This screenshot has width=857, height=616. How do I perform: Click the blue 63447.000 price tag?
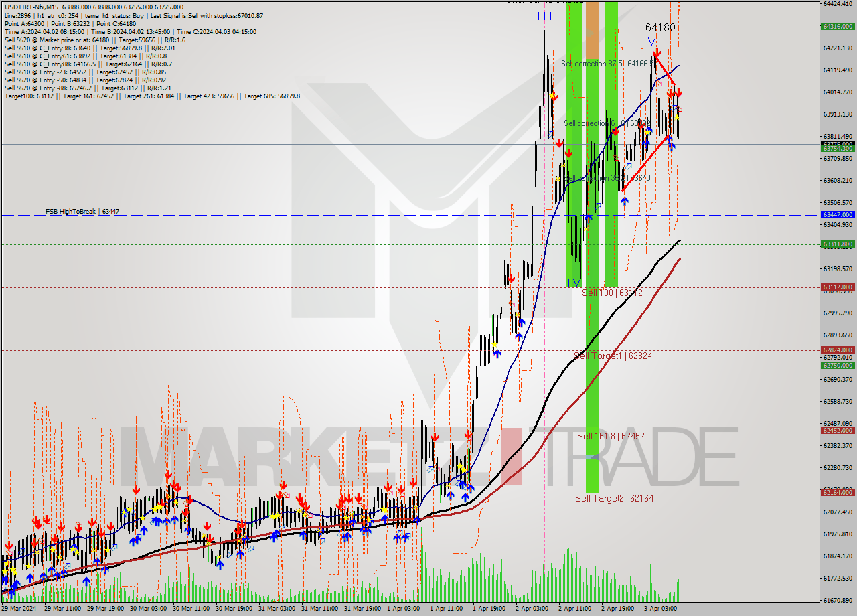pyautogui.click(x=837, y=214)
